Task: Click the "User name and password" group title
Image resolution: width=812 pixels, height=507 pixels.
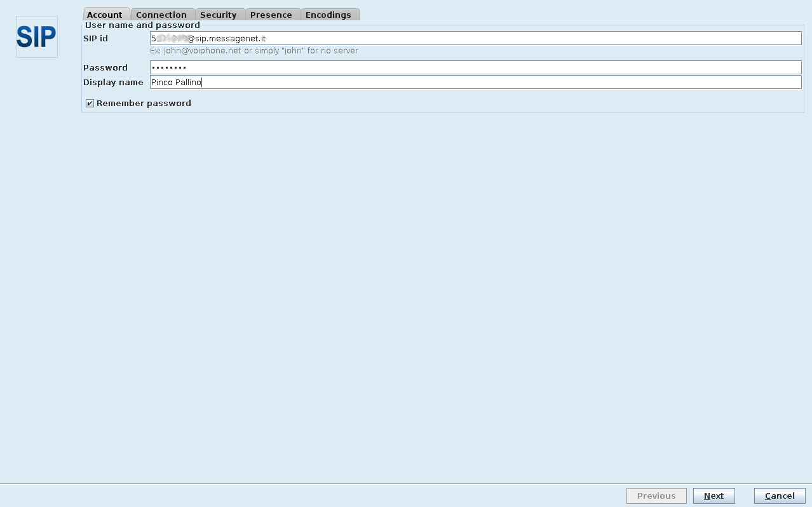Action: [142, 25]
